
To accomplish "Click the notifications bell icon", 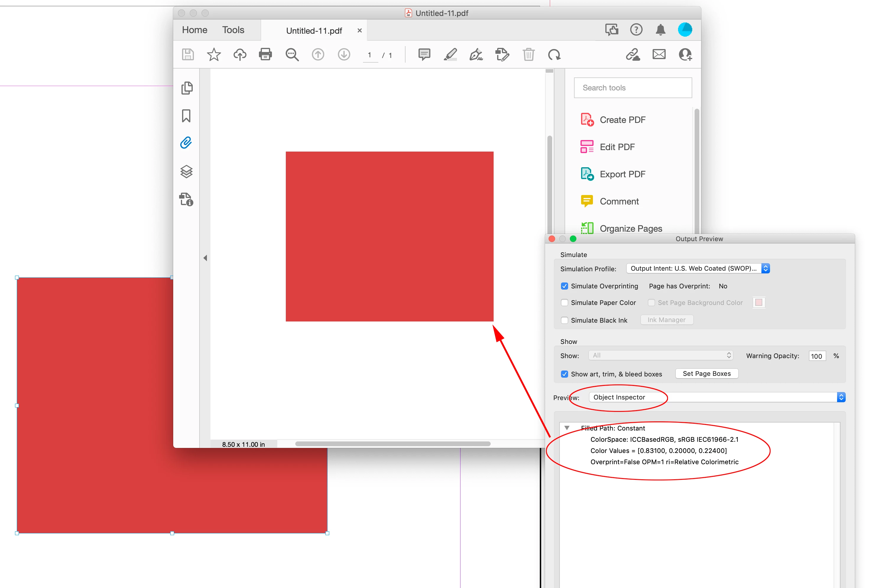I will point(660,30).
